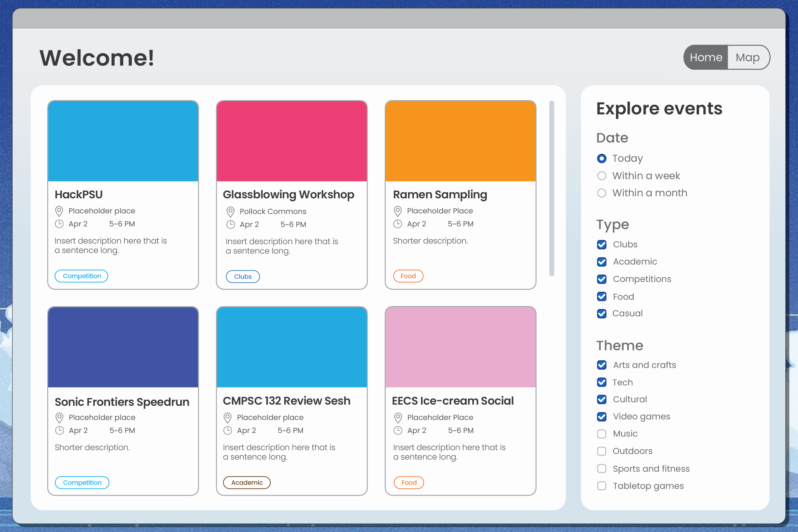Click the clock icon on the EECS Ice-cream Social card
Viewport: 798px width, 532px height.
[x=398, y=430]
